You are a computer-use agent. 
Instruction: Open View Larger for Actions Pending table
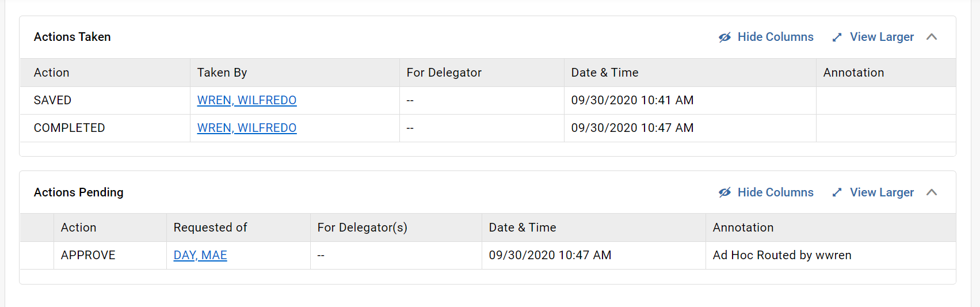873,192
